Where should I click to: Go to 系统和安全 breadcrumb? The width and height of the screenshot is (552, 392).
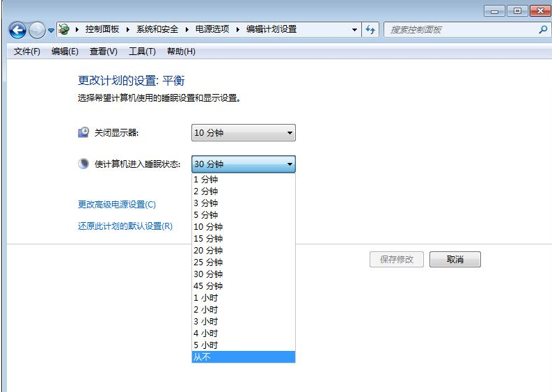coord(157,29)
